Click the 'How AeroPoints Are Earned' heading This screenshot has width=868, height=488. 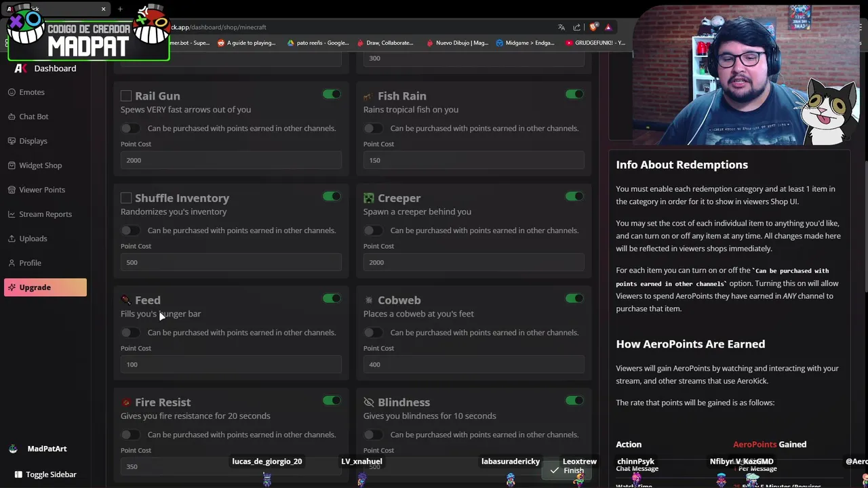[x=690, y=344]
